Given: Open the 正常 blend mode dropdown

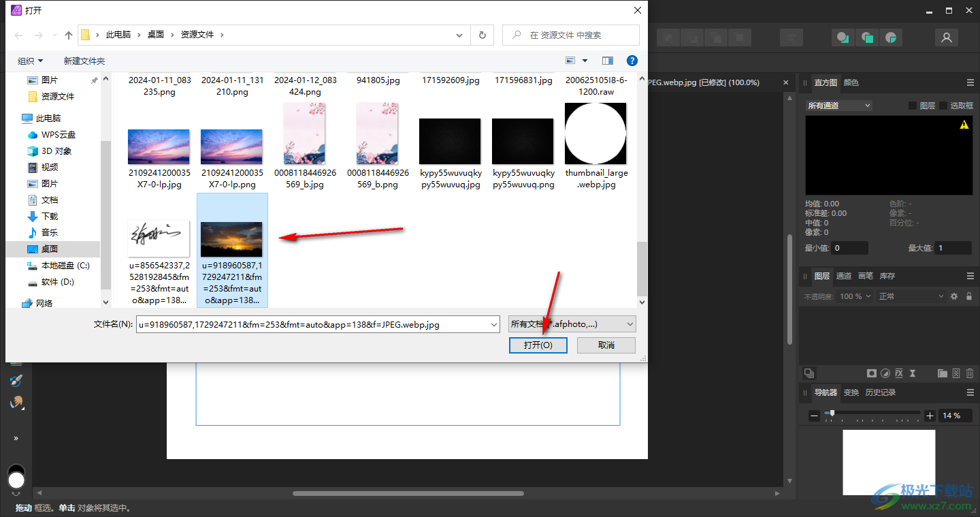Looking at the screenshot, I should click(x=911, y=296).
